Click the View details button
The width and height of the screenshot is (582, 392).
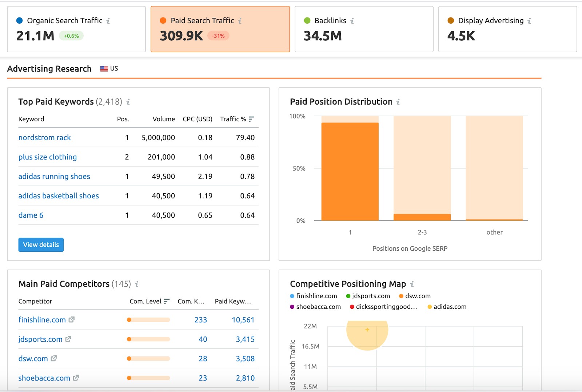point(41,245)
